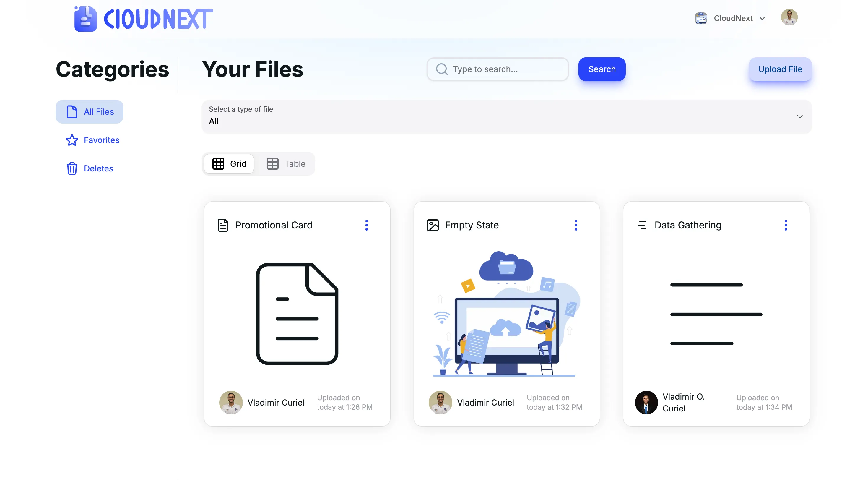Click the search input field
This screenshot has height=496, width=868.
pyautogui.click(x=497, y=69)
